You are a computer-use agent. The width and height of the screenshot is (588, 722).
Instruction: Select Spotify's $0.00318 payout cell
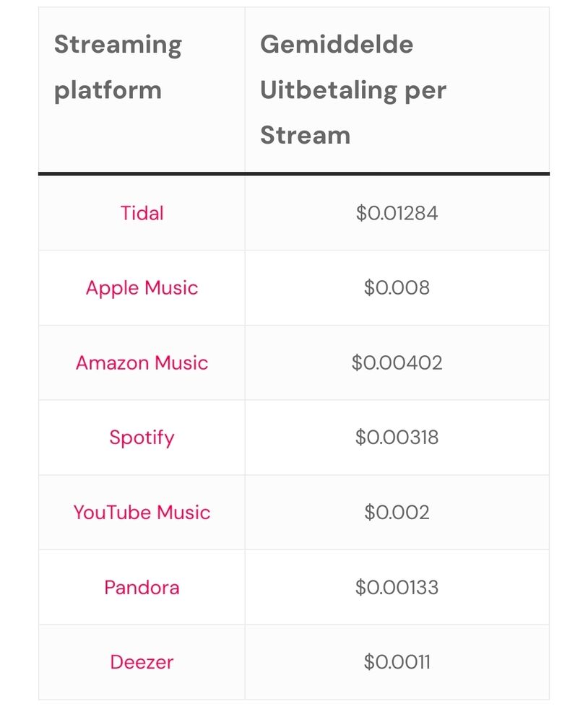coord(397,438)
